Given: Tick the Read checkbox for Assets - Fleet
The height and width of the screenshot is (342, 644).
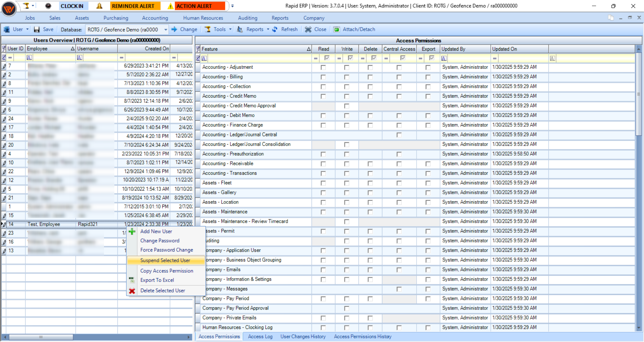Looking at the screenshot, I should click(x=323, y=183).
